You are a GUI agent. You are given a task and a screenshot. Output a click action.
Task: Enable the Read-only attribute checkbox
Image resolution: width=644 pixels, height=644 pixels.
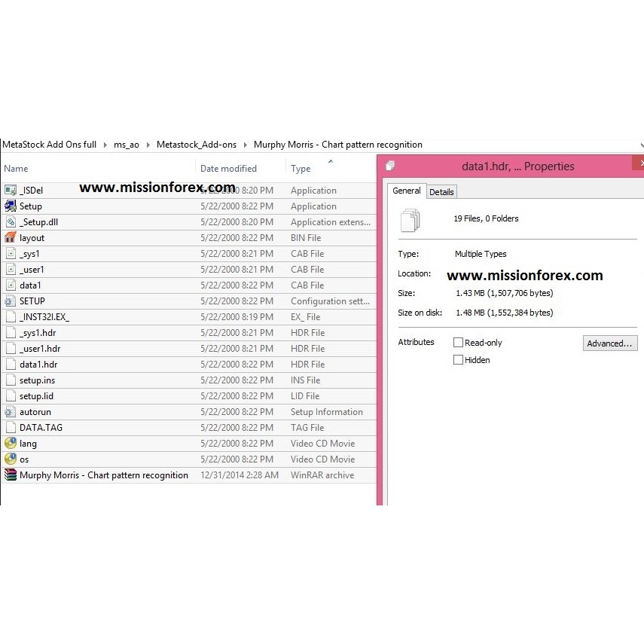458,343
